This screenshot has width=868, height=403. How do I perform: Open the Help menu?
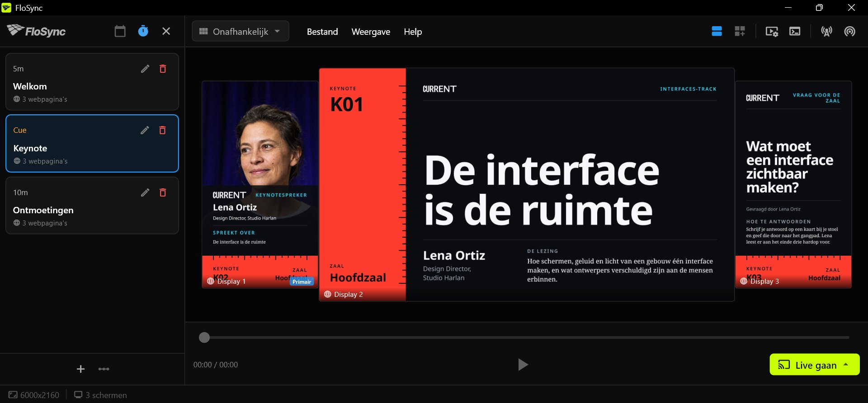coord(413,32)
